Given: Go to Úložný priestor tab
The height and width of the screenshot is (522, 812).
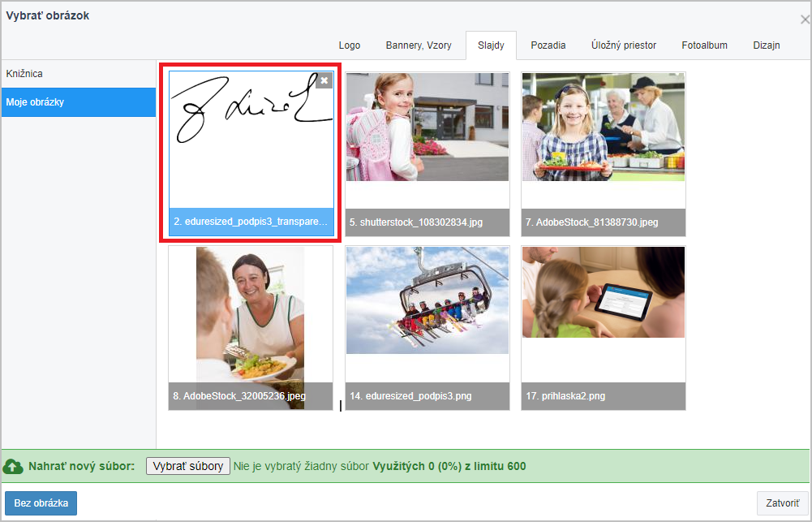Looking at the screenshot, I should pos(624,45).
